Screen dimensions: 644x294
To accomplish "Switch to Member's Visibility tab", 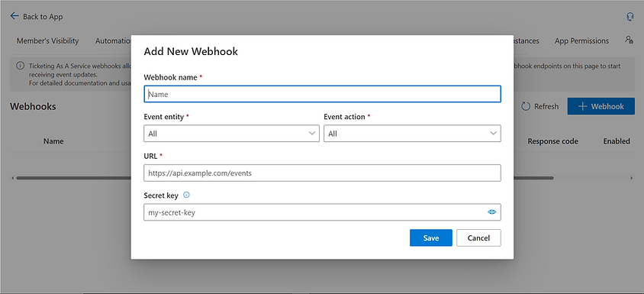I will point(47,40).
